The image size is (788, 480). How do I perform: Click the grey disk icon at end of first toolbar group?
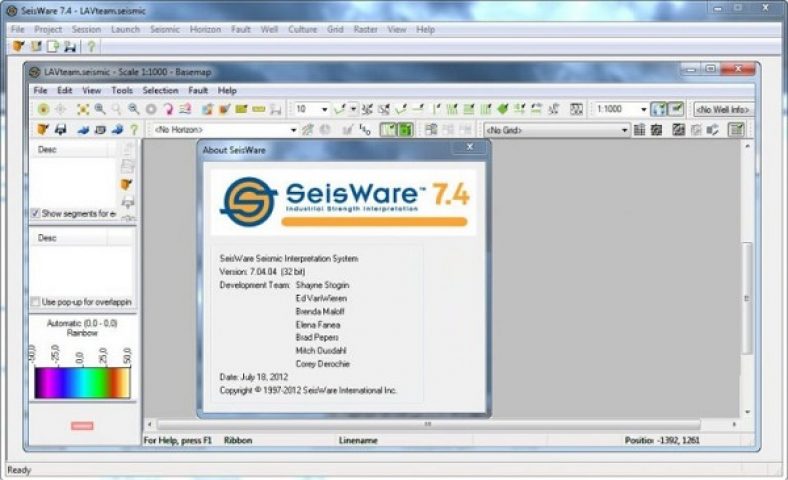(275, 109)
